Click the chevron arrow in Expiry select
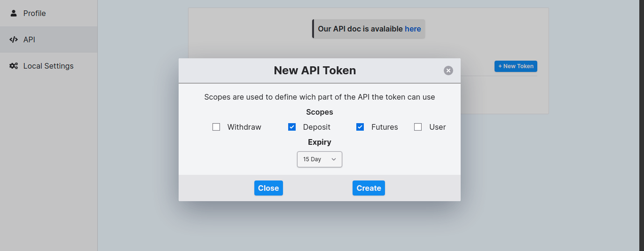The width and height of the screenshot is (644, 251). [334, 159]
